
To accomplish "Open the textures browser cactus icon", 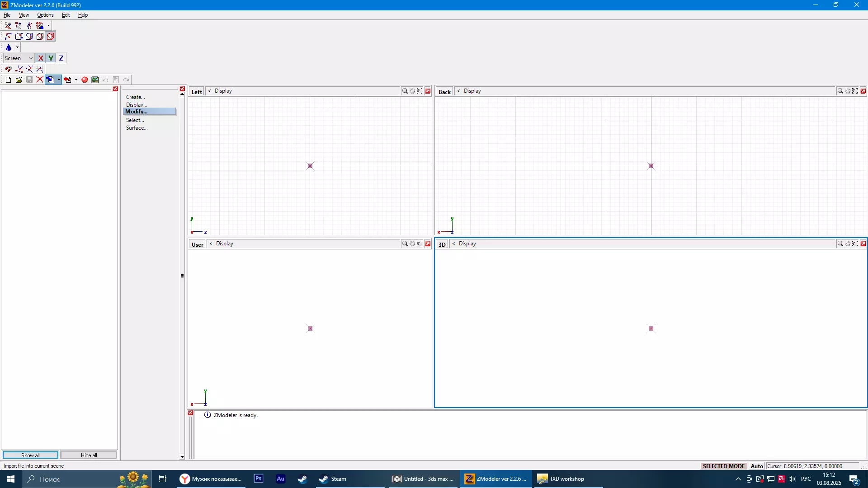I will pos(95,80).
